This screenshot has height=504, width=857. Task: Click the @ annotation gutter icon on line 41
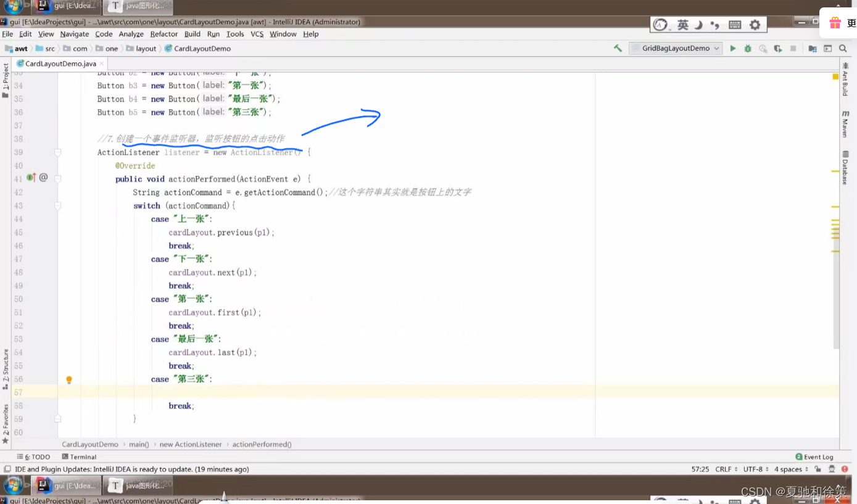click(43, 178)
